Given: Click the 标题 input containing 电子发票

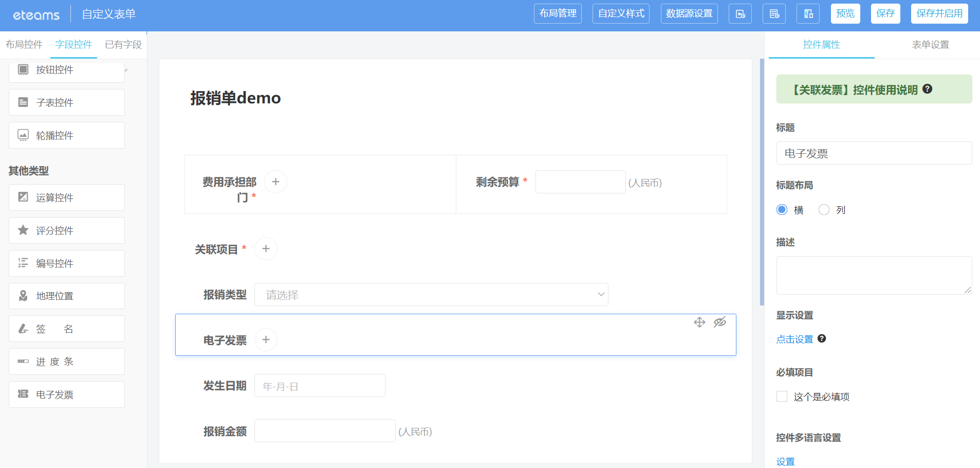Looking at the screenshot, I should [x=874, y=153].
